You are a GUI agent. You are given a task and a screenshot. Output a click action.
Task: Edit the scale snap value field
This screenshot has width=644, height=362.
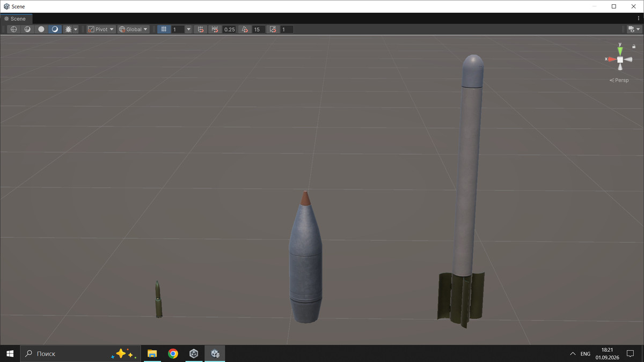tap(287, 29)
